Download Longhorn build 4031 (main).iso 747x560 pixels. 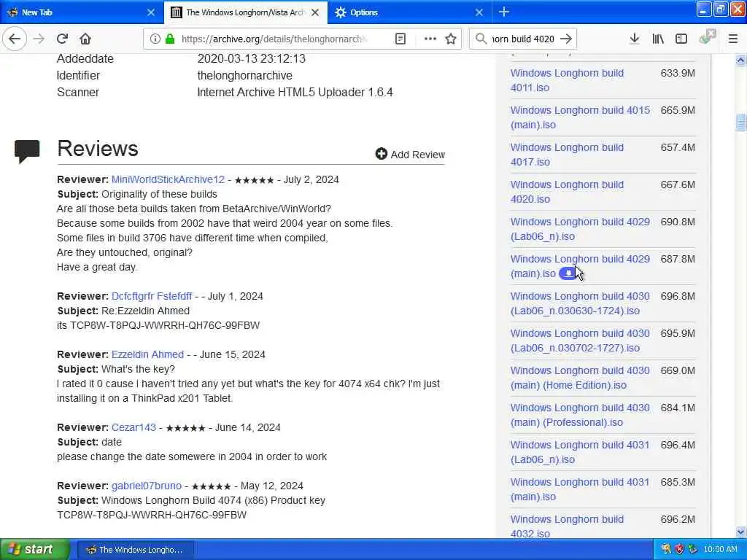(x=580, y=489)
